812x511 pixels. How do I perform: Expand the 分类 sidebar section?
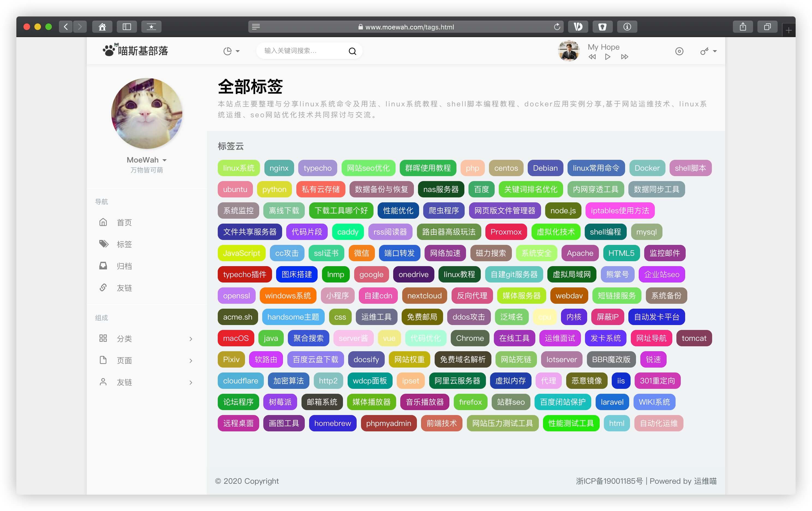(x=146, y=338)
